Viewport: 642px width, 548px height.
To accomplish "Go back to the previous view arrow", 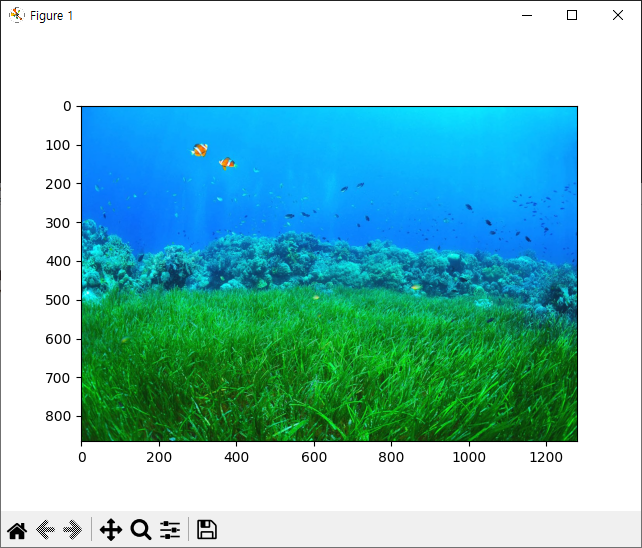I will 45,530.
